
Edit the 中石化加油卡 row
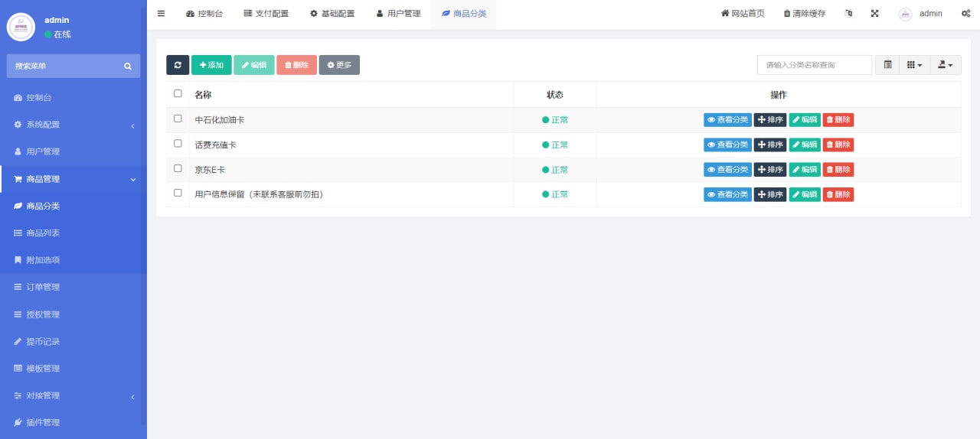tap(805, 120)
